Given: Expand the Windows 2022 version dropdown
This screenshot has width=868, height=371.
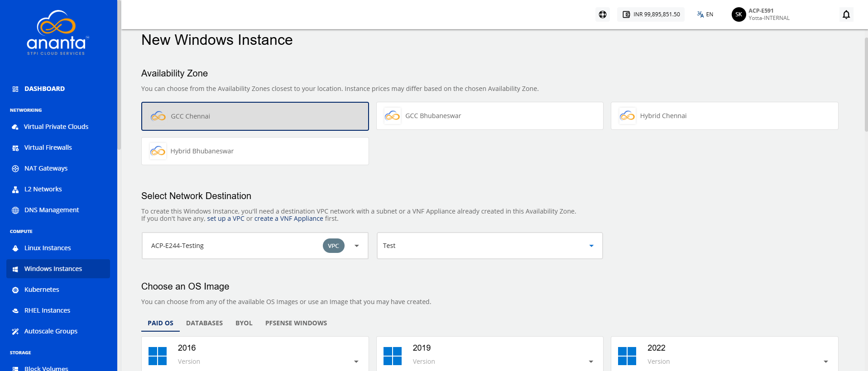Looking at the screenshot, I should coord(826,361).
